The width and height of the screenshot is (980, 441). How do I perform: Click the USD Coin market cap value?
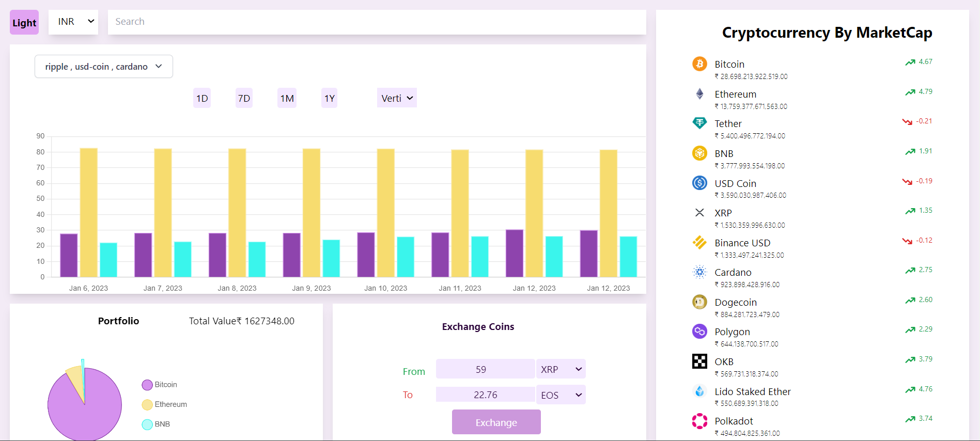(751, 195)
